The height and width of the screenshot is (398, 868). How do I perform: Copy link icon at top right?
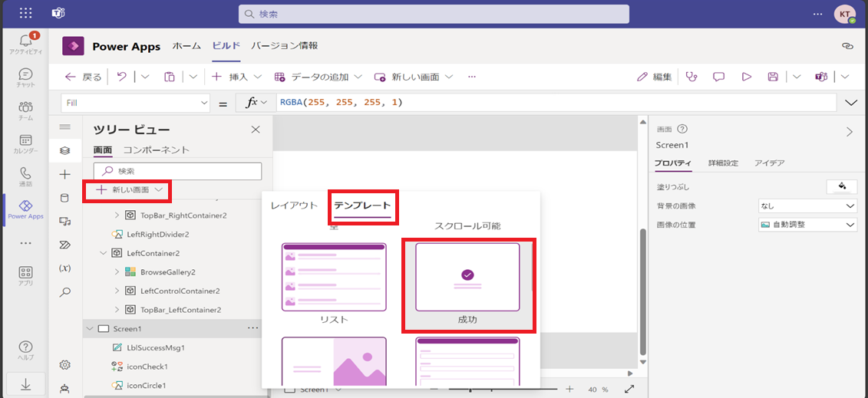[847, 47]
